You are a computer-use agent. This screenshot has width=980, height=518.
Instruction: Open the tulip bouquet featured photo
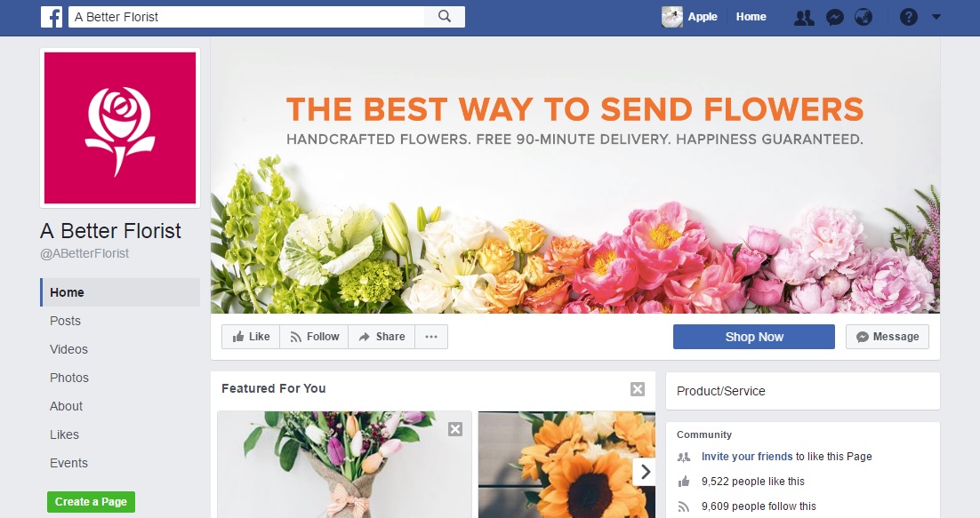tap(344, 465)
